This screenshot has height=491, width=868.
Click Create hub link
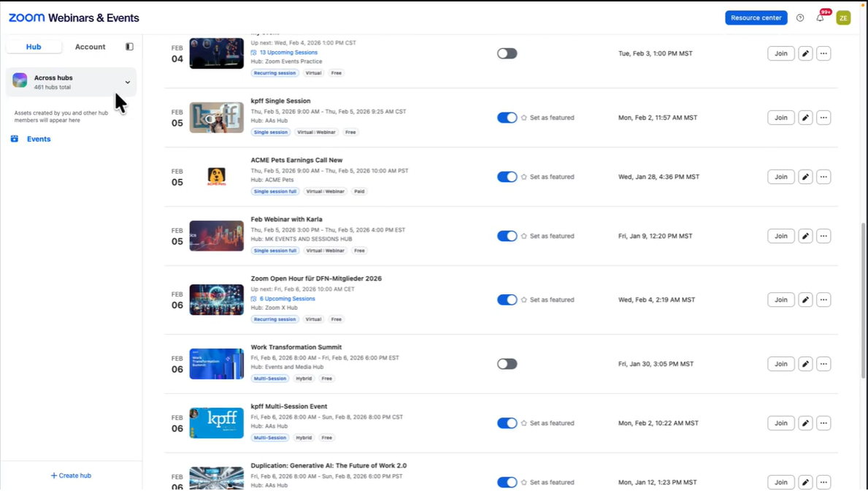coord(71,476)
